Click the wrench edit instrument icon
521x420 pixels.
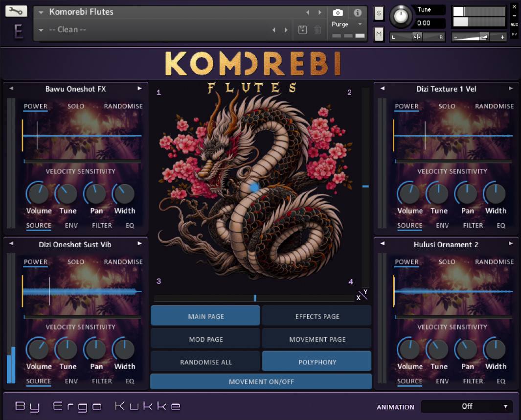tap(16, 11)
